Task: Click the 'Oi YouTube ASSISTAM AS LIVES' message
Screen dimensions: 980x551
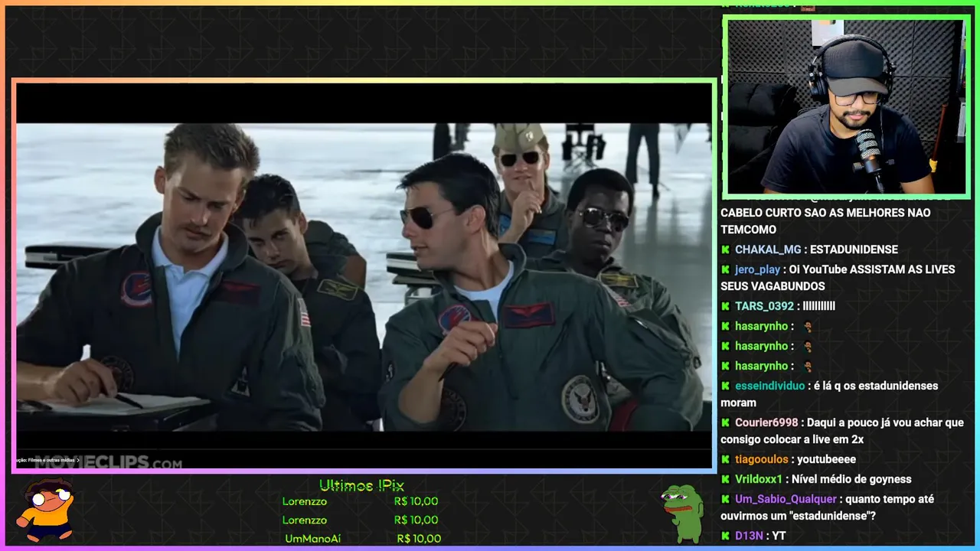Action: point(838,278)
